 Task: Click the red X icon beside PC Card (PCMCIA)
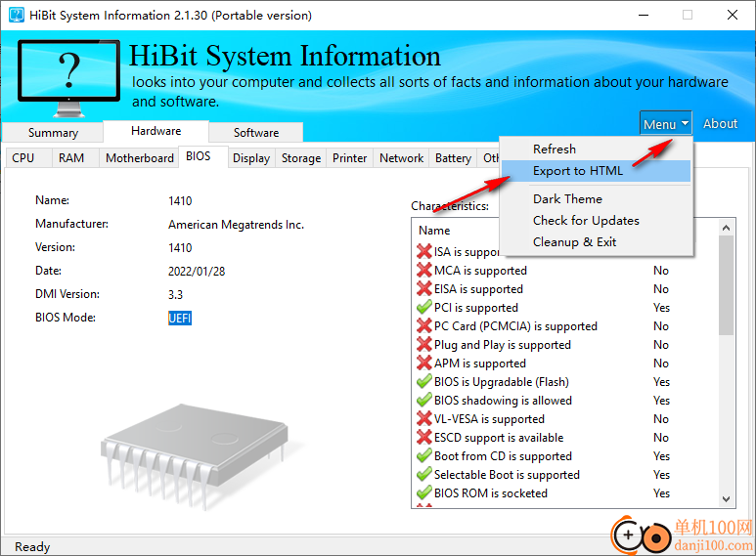(423, 325)
